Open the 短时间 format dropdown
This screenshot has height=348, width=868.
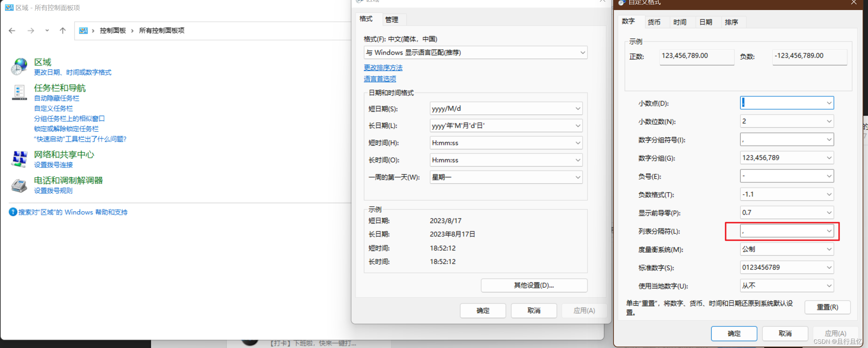(x=506, y=143)
